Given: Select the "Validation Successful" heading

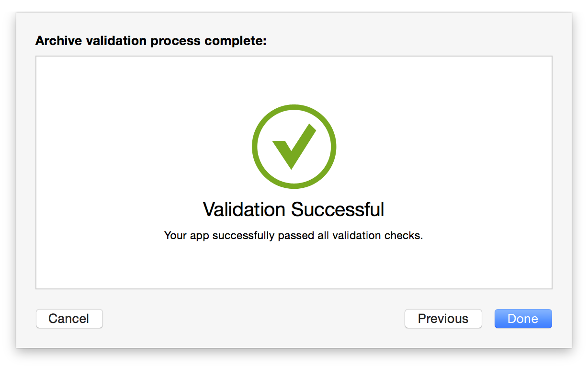Looking at the screenshot, I should coord(294,210).
